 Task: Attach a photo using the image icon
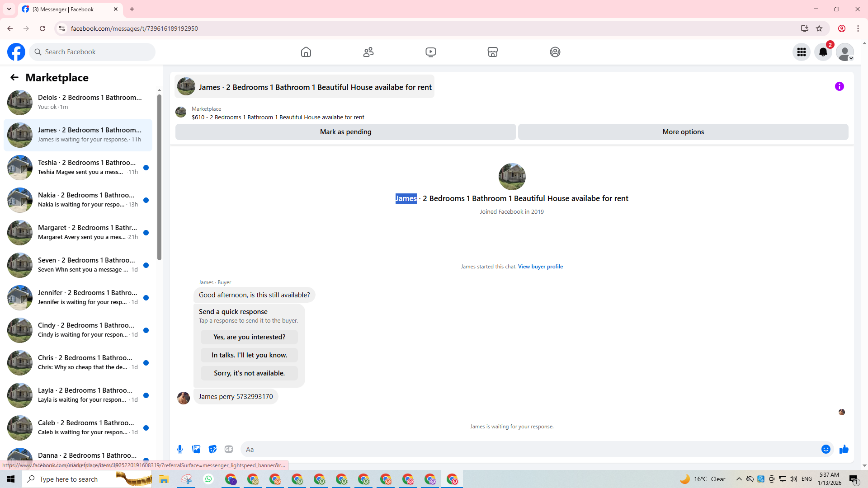point(196,449)
